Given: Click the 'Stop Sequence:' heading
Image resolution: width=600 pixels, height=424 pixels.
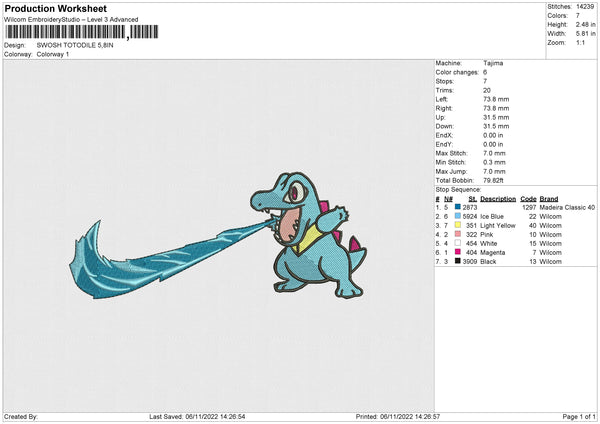Looking at the screenshot, I should [458, 189].
